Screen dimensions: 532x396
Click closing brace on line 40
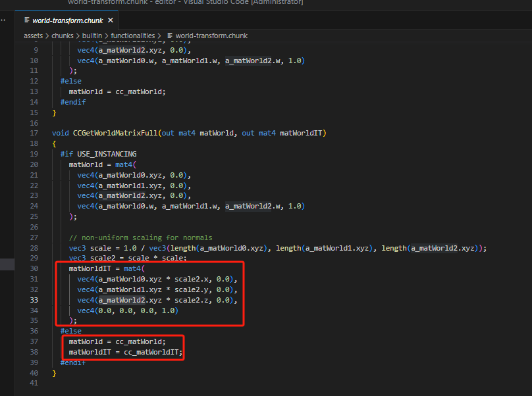click(x=54, y=373)
